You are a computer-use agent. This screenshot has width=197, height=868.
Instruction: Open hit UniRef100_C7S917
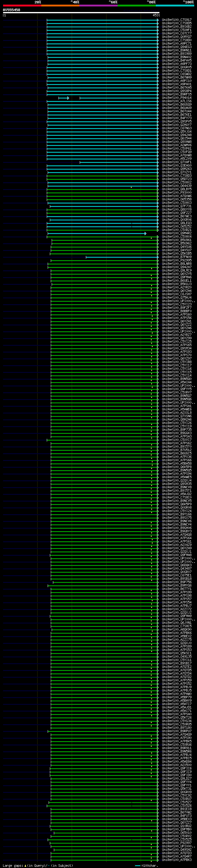[x=177, y=20]
